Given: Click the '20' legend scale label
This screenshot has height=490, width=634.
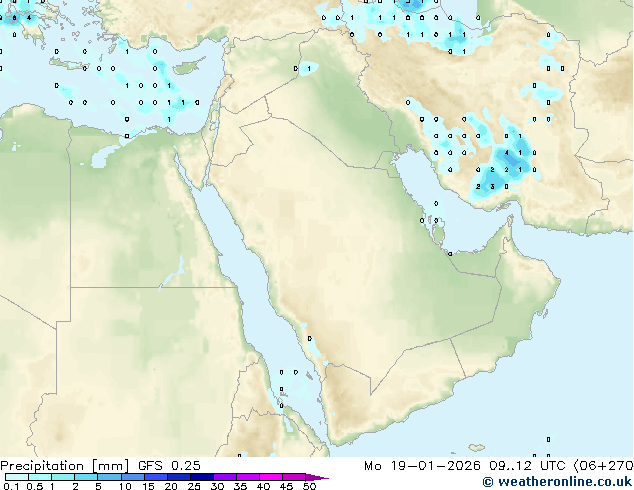Looking at the screenshot, I should tap(171, 486).
